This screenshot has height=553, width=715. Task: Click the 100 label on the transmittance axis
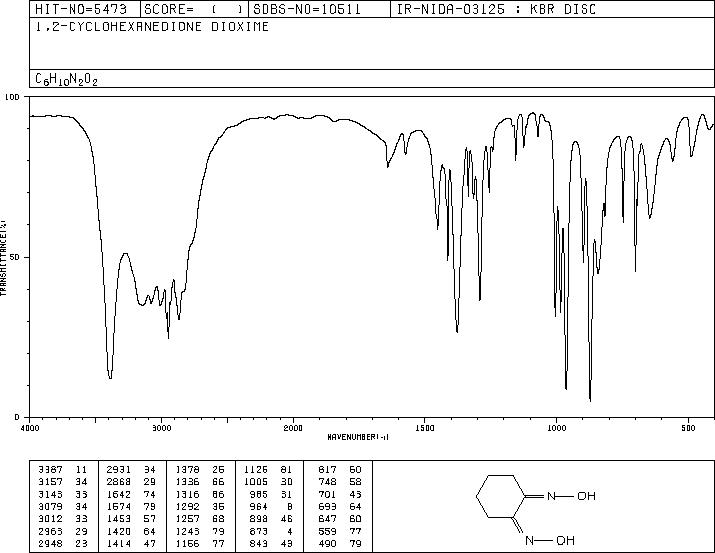tap(12, 97)
